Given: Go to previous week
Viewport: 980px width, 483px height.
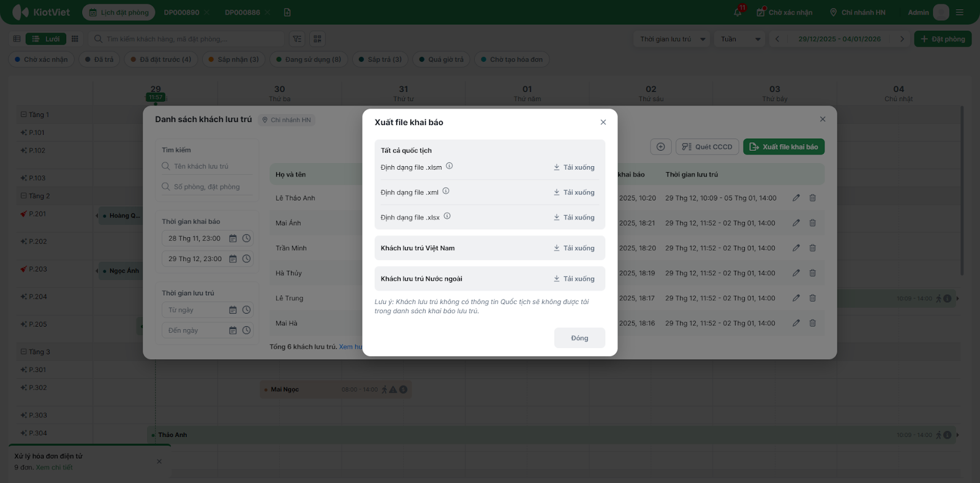Looking at the screenshot, I should pos(777,39).
